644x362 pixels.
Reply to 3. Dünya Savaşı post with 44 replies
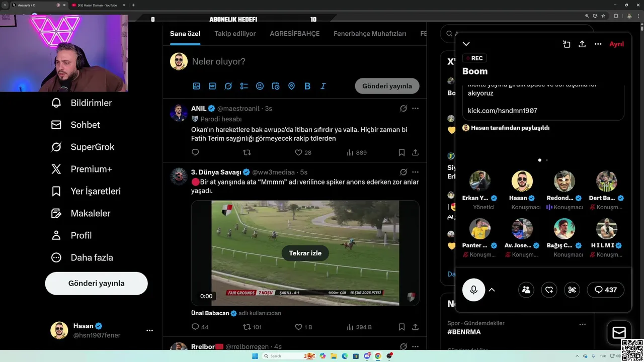pos(200,327)
